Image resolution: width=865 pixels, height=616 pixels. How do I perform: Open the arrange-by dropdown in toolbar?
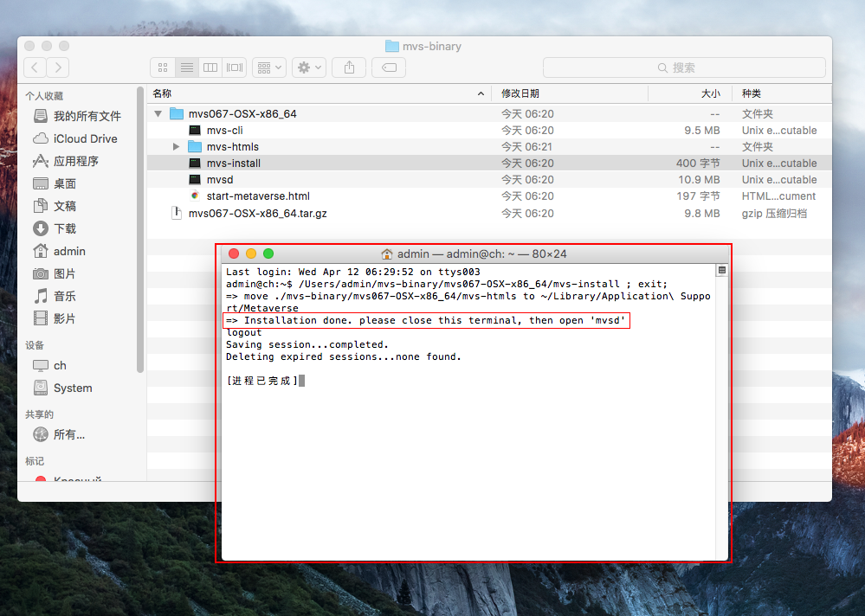tap(269, 67)
